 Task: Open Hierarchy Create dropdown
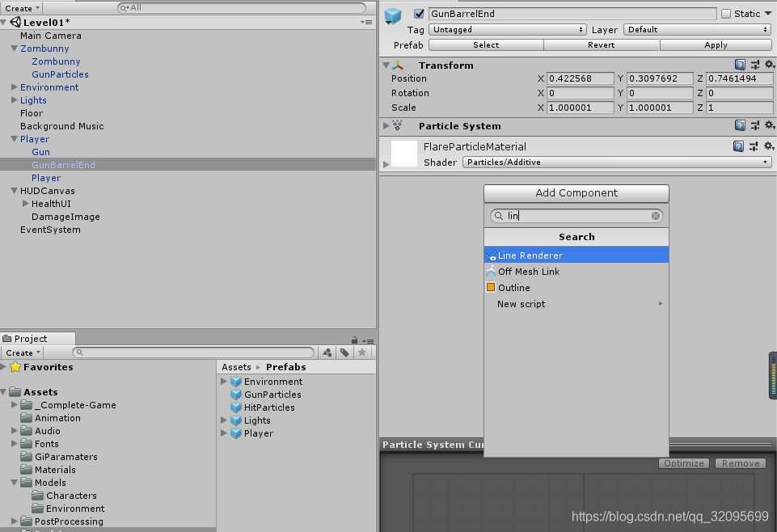pos(22,8)
